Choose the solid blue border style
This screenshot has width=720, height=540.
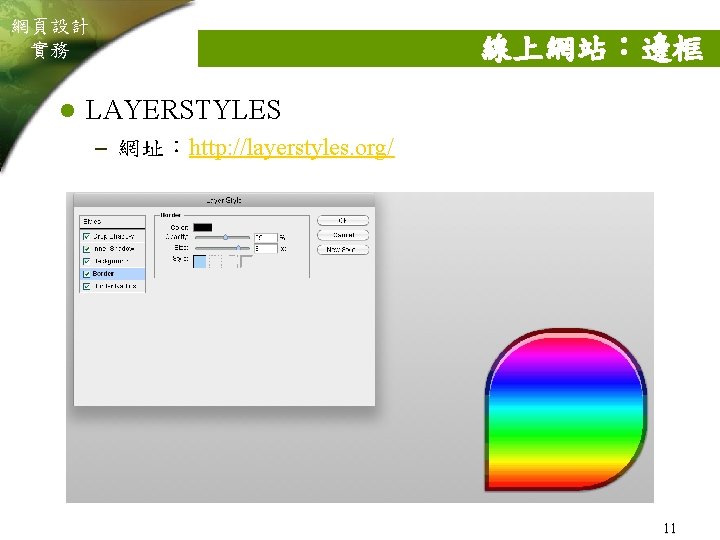pyautogui.click(x=200, y=261)
